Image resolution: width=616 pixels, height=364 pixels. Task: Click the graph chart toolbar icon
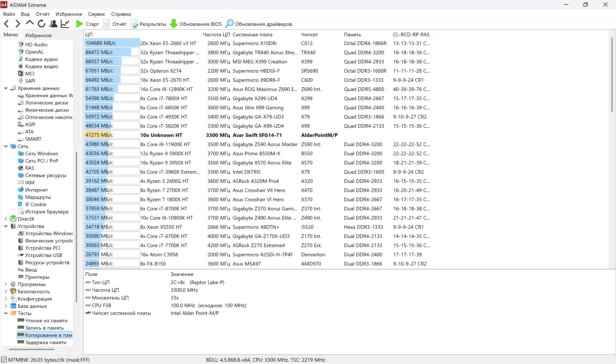[x=65, y=24]
